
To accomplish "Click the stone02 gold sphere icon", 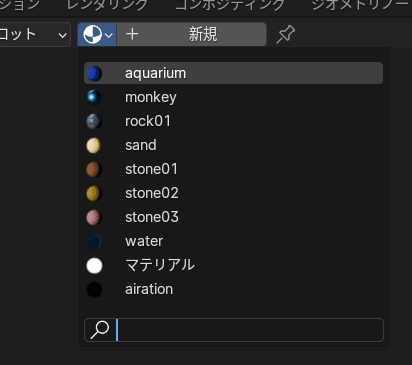I will (x=94, y=193).
